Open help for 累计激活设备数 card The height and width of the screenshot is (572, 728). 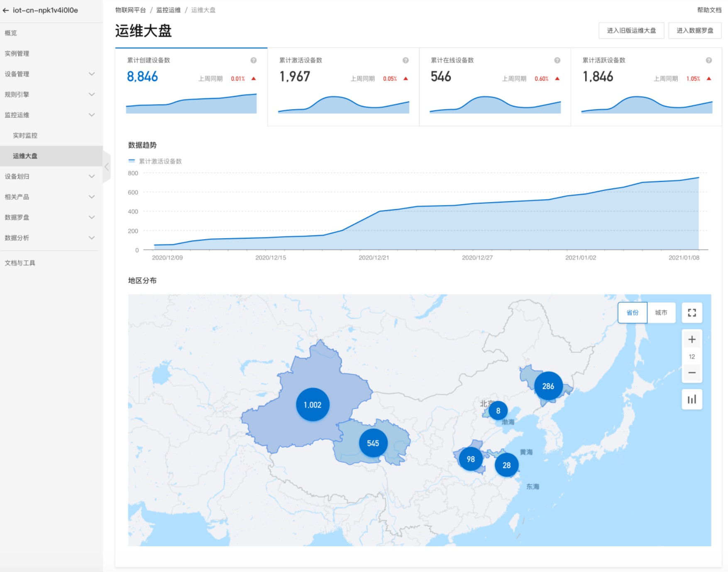[406, 60]
